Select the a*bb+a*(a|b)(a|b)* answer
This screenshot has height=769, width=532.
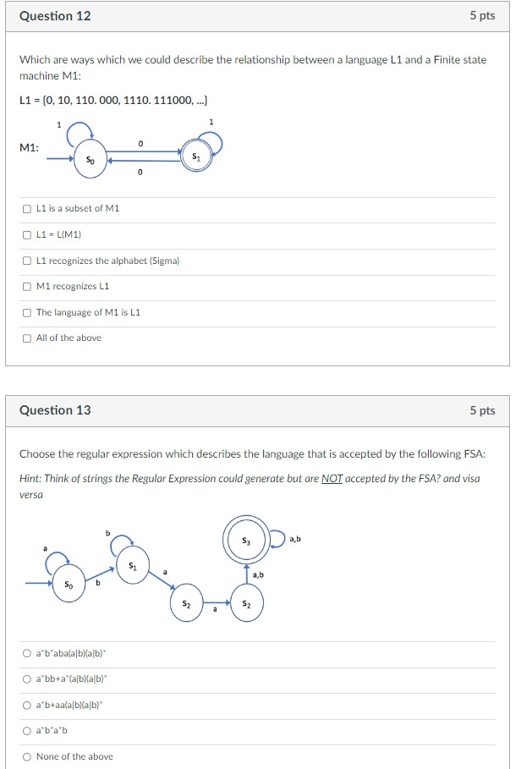click(25, 678)
